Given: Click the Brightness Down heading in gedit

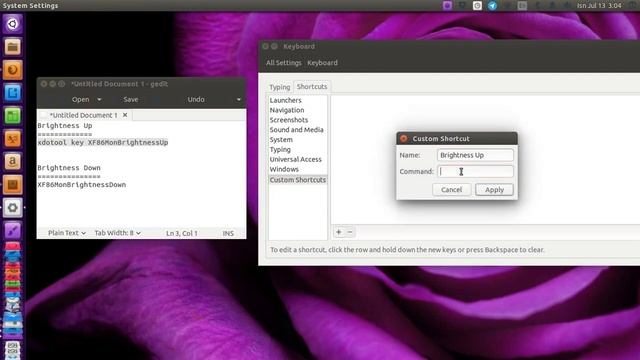Looking at the screenshot, I should click(x=69, y=168).
